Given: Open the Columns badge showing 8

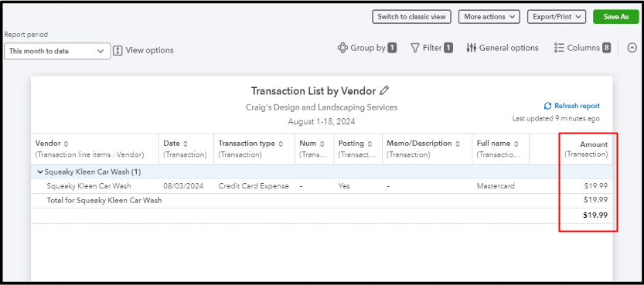Looking at the screenshot, I should pyautogui.click(x=607, y=48).
